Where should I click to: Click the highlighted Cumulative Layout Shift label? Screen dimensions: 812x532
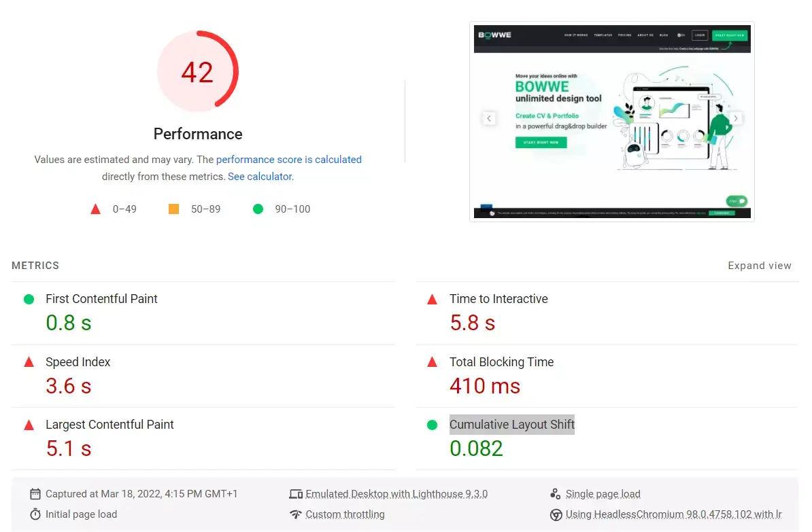[512, 425]
